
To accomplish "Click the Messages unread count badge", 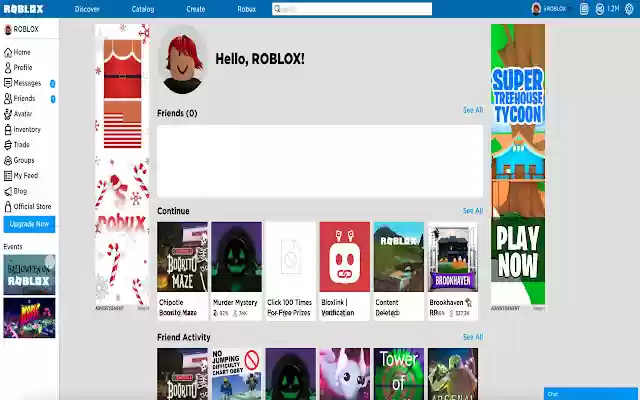I will tap(53, 83).
